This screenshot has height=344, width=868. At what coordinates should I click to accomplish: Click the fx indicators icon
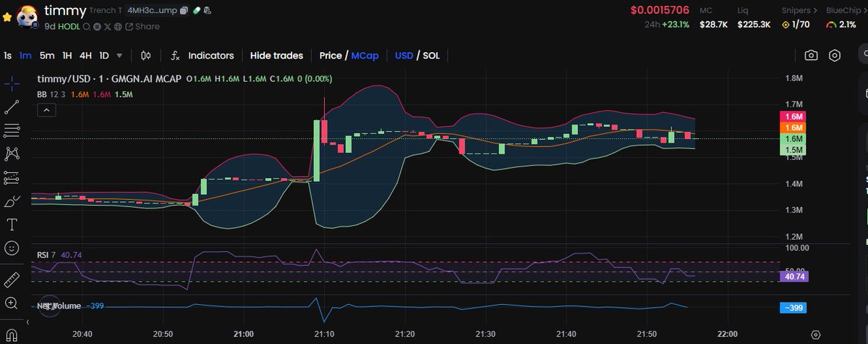coord(175,56)
